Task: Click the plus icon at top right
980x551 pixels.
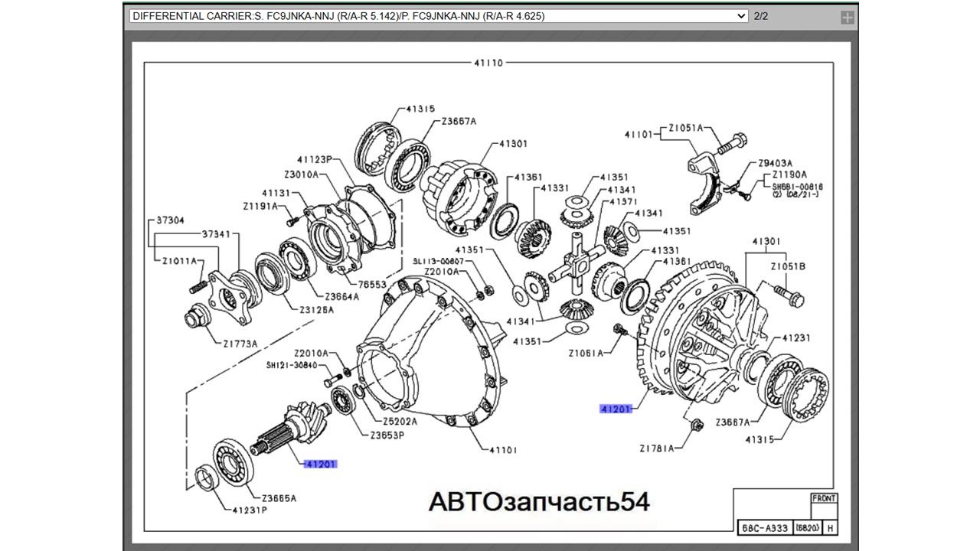Action: pyautogui.click(x=847, y=18)
